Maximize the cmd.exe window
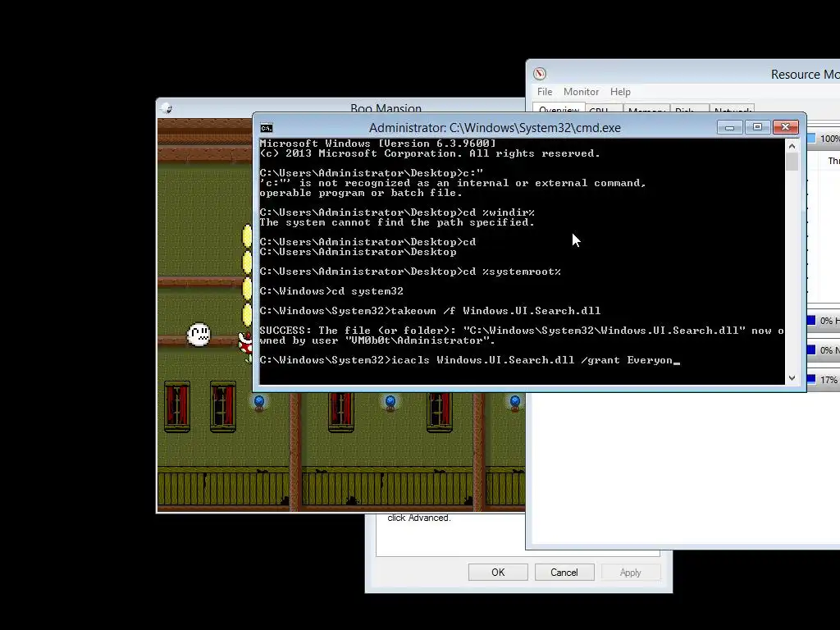 pyautogui.click(x=757, y=127)
